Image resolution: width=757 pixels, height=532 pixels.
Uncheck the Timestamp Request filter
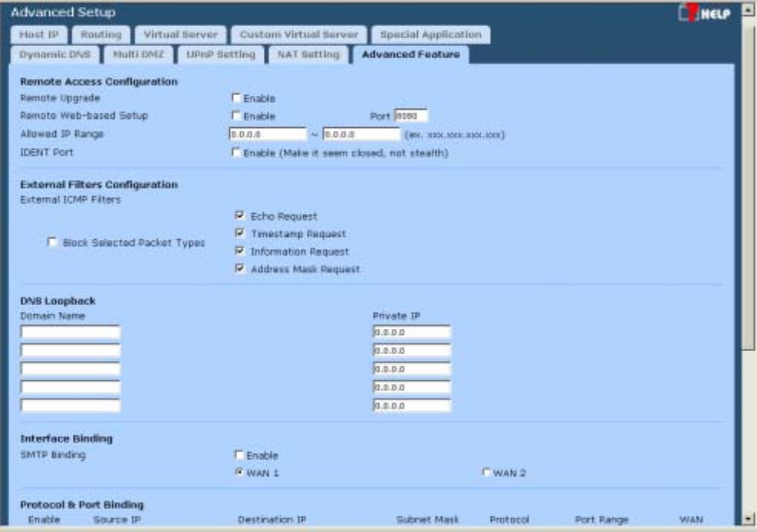239,233
